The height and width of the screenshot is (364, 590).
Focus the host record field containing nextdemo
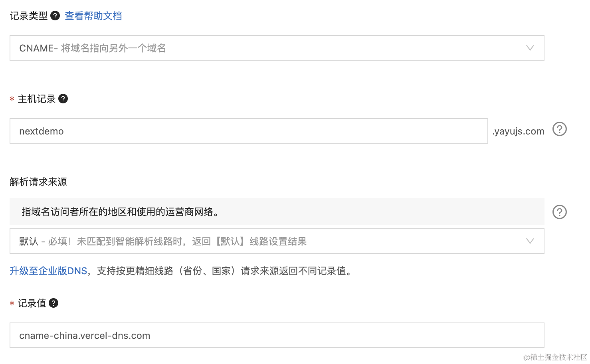(248, 131)
